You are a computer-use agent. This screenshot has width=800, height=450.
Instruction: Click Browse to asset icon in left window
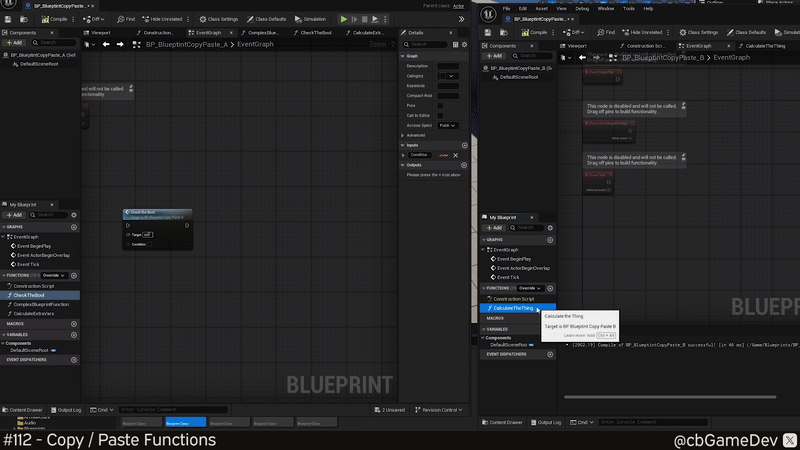click(23, 19)
